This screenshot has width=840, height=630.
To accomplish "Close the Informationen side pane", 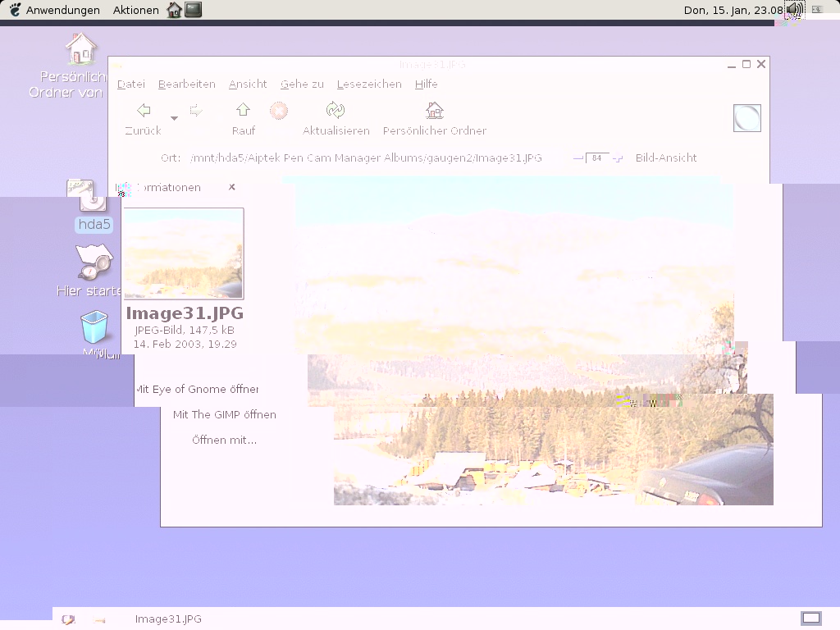I will pos(232,187).
